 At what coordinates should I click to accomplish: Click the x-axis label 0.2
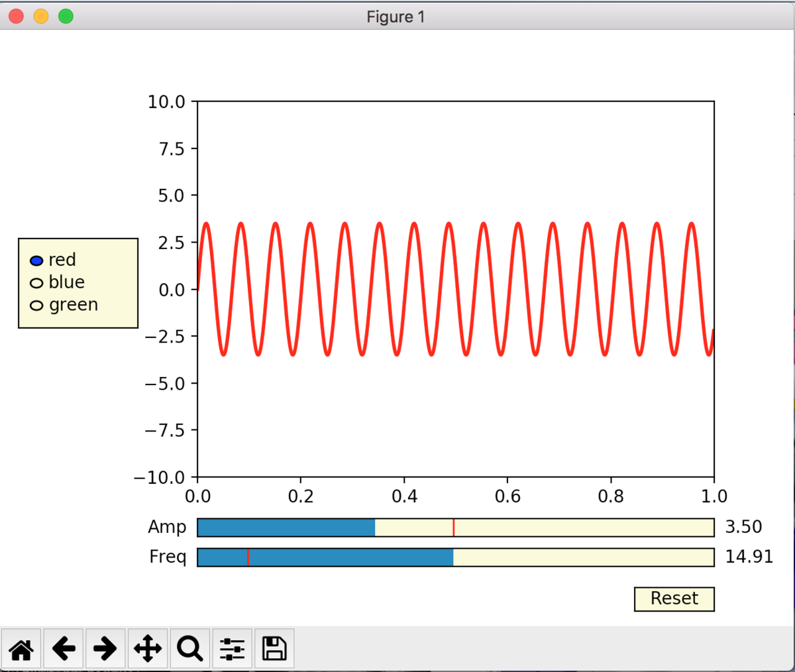301,496
